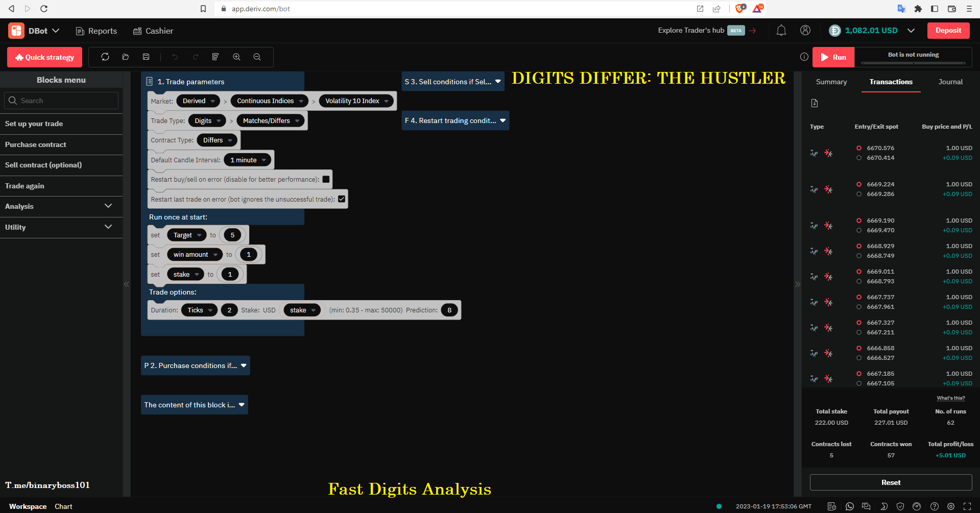Open the Differs contract type dropdown
Screen dimensions: 980x513
point(218,140)
